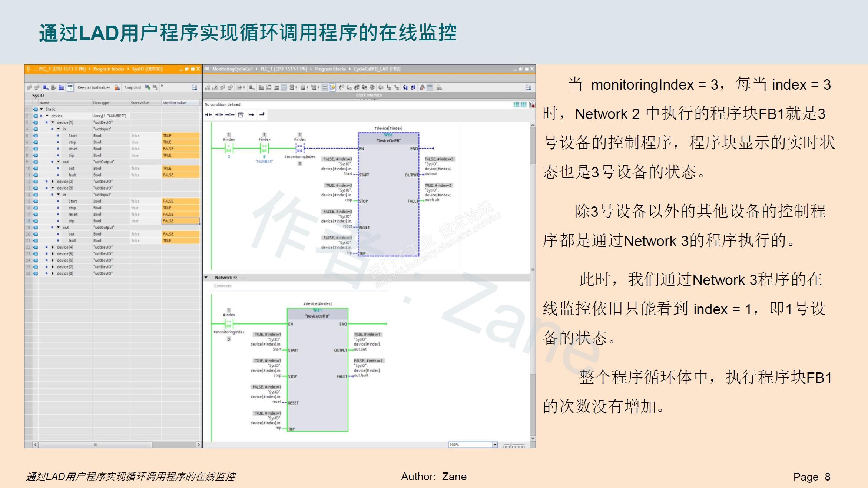
Task: Insert a normally open contact
Action: (x=209, y=115)
